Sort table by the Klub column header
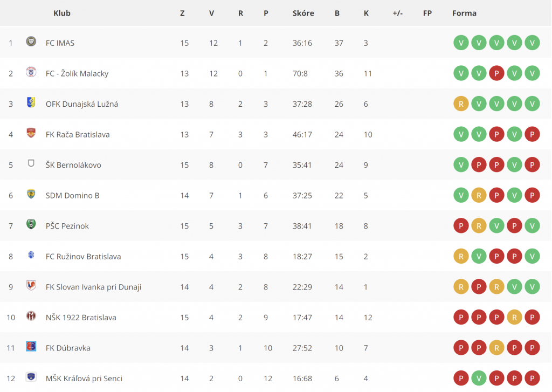The height and width of the screenshot is (392, 552). click(62, 13)
